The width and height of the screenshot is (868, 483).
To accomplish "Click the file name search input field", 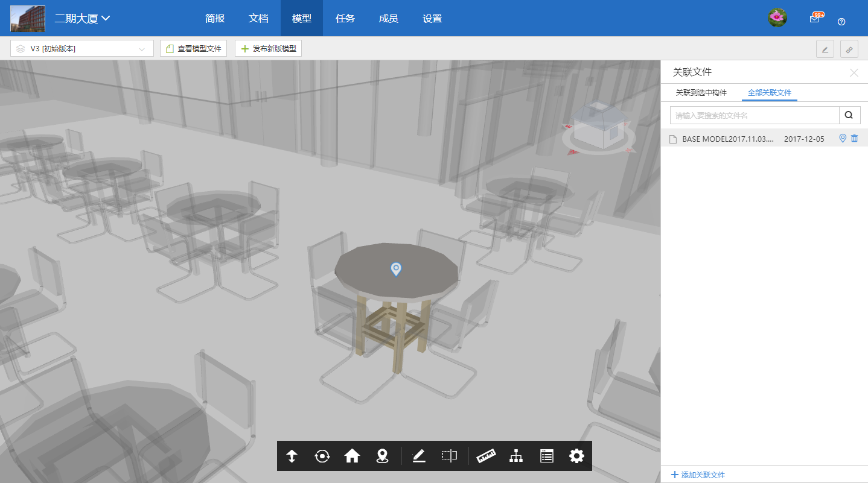I will point(754,115).
